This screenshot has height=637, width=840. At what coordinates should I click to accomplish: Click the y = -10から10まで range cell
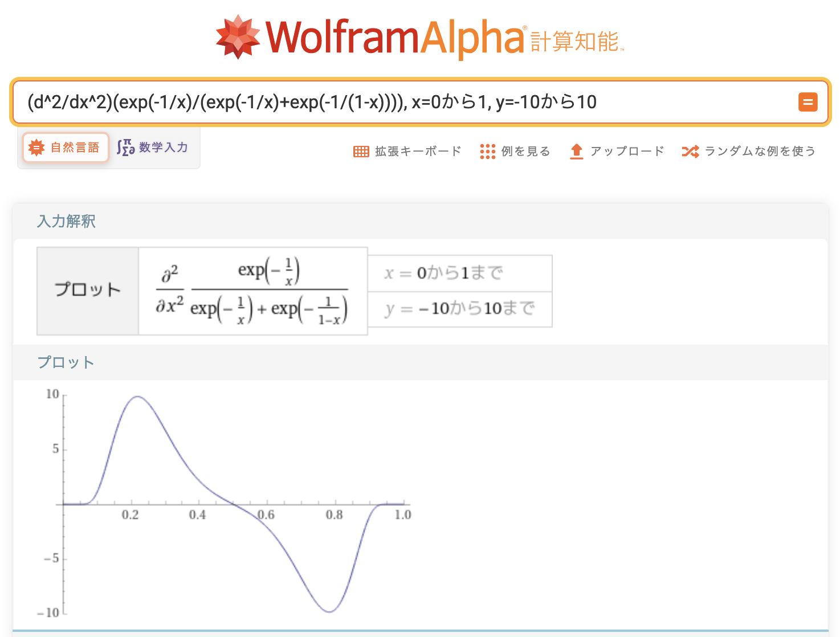pyautogui.click(x=460, y=309)
